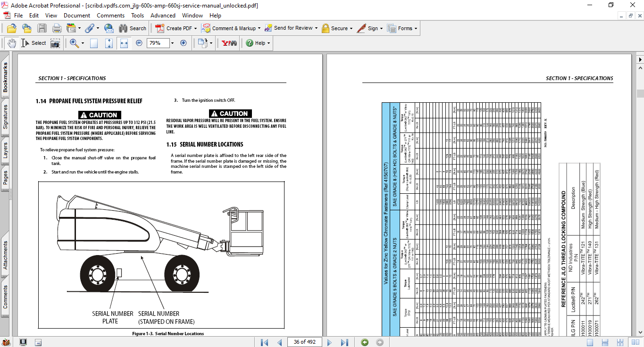Click the green Previous View button
Viewport: 644px width, 347px height.
(365, 342)
